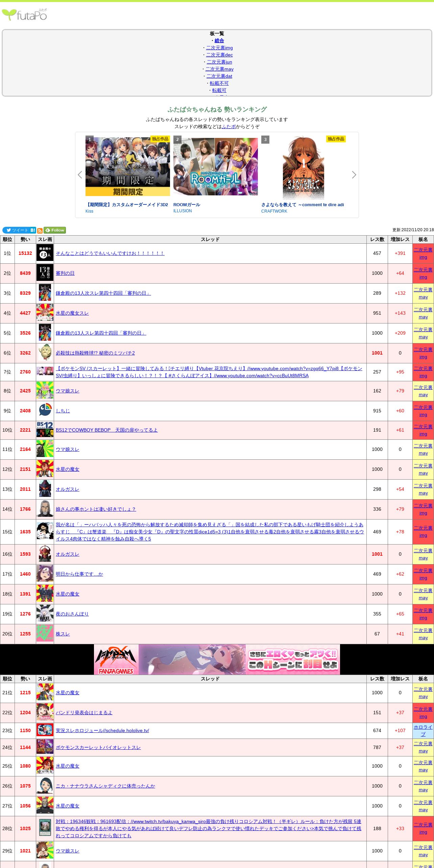Click 二次元裏 img board link in row 1
Viewport: 434px width, 868px height.
[423, 254]
